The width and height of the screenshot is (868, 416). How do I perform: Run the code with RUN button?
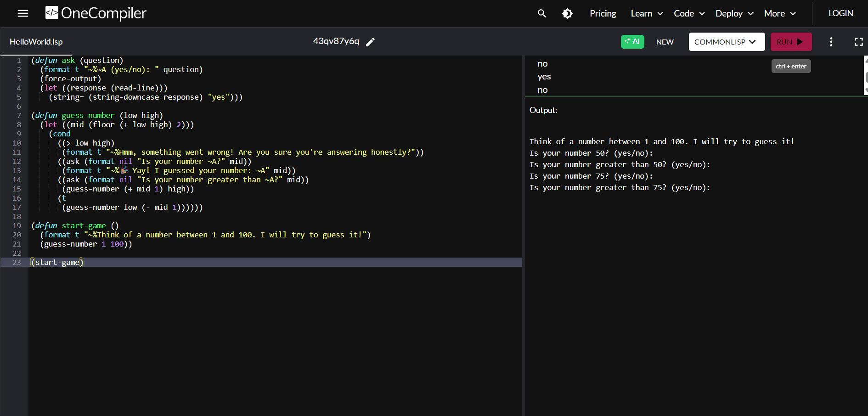[x=790, y=42]
